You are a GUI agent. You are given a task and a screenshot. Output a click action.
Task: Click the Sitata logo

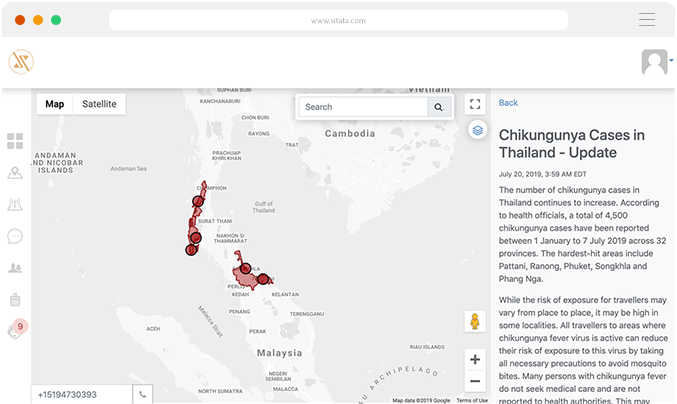[21, 62]
